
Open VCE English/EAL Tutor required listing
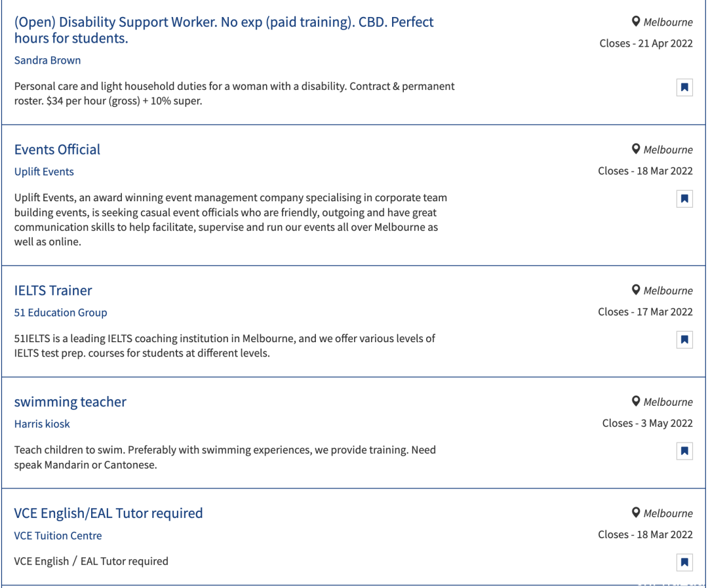click(108, 513)
